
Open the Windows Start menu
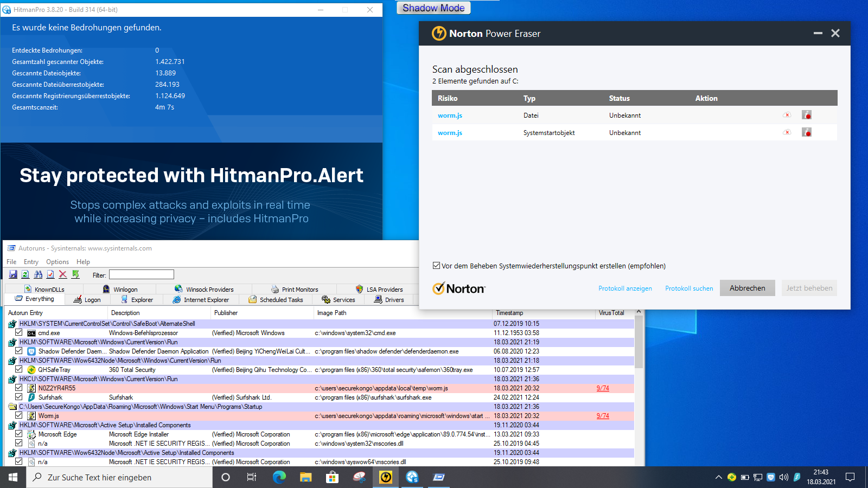pos(13,477)
